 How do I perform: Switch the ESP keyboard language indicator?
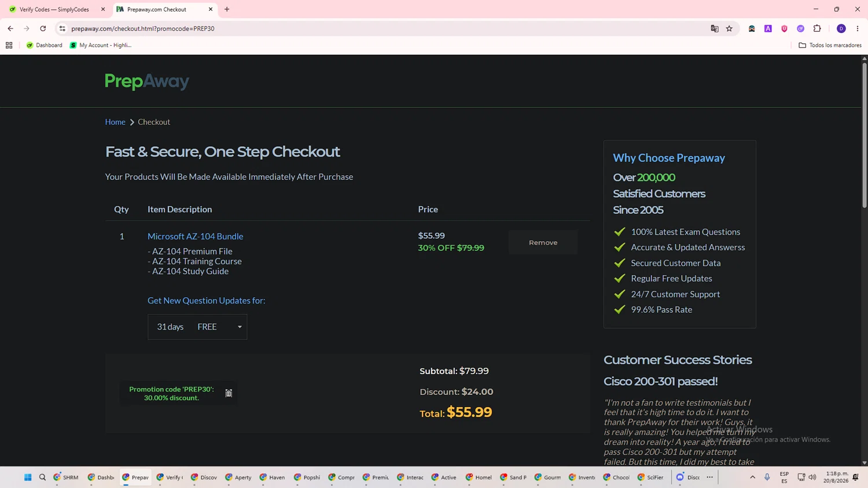[784, 477]
